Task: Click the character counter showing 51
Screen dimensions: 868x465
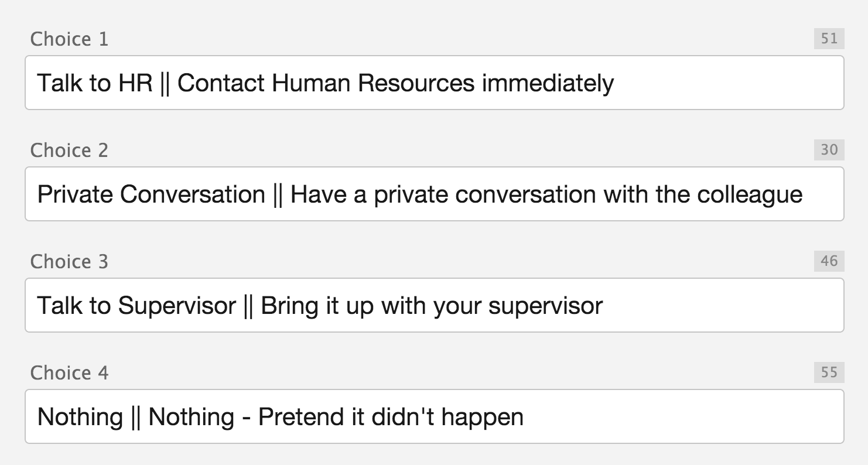Action: point(829,39)
